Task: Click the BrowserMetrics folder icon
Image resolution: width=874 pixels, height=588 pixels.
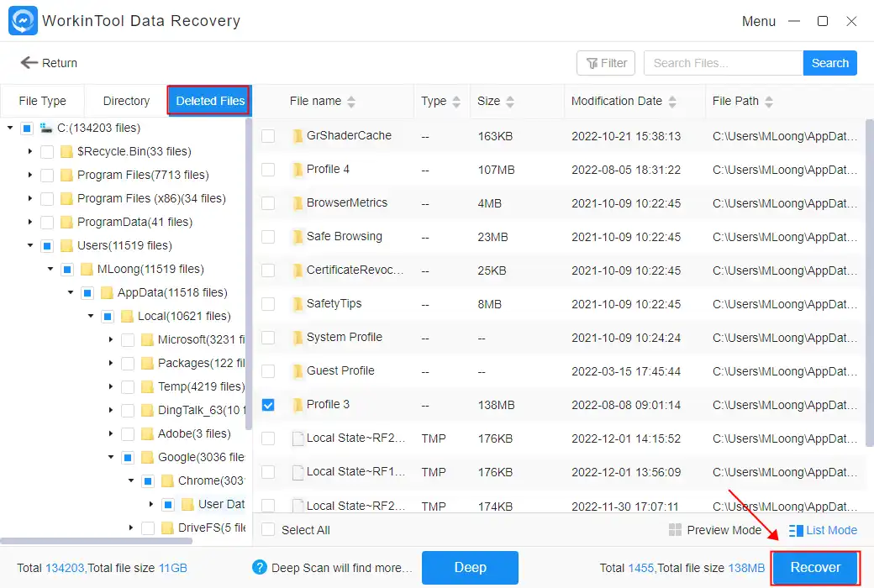Action: pos(297,203)
